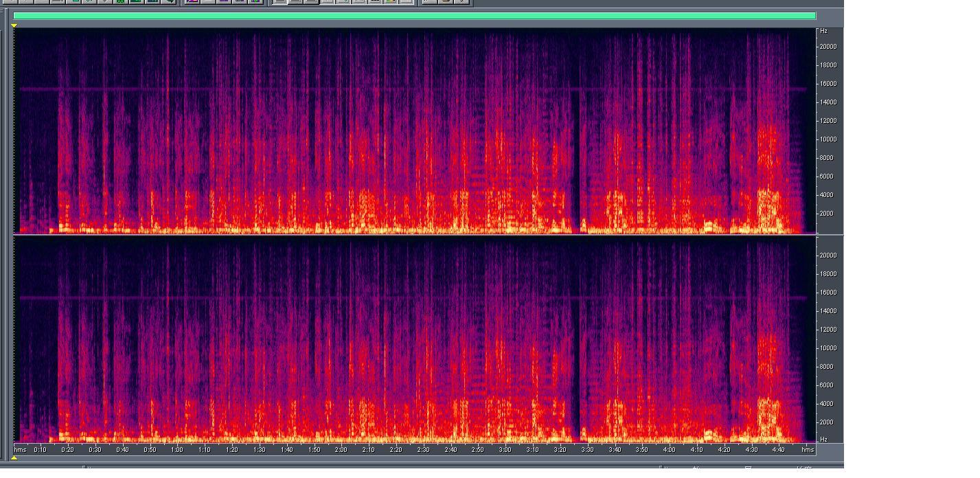Click the 2:00 mark on the time ruler
The width and height of the screenshot is (980, 478).
click(341, 450)
